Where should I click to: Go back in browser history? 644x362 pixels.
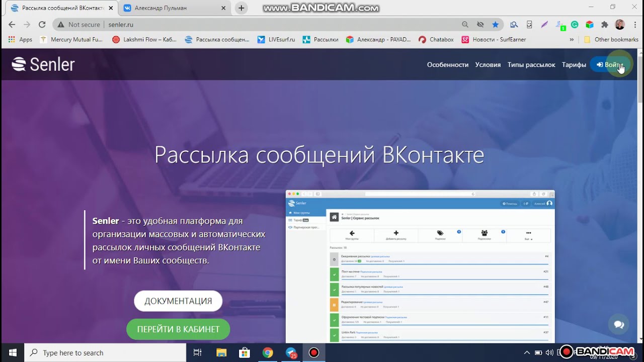(12, 24)
